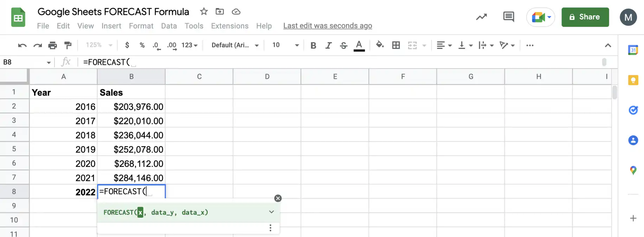Toggle bold formatting

tap(314, 45)
